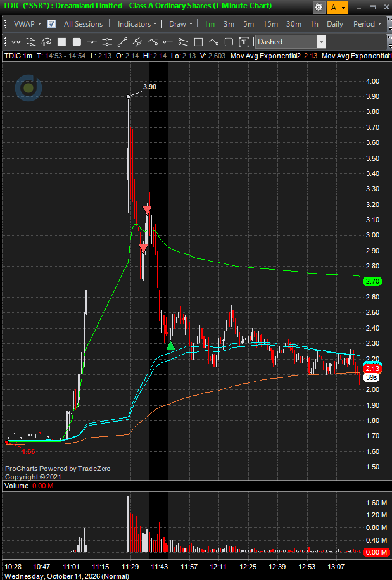Screen dimensions: 392x580
Task: Click the 1.60 M volume axis label
Action: (376, 503)
